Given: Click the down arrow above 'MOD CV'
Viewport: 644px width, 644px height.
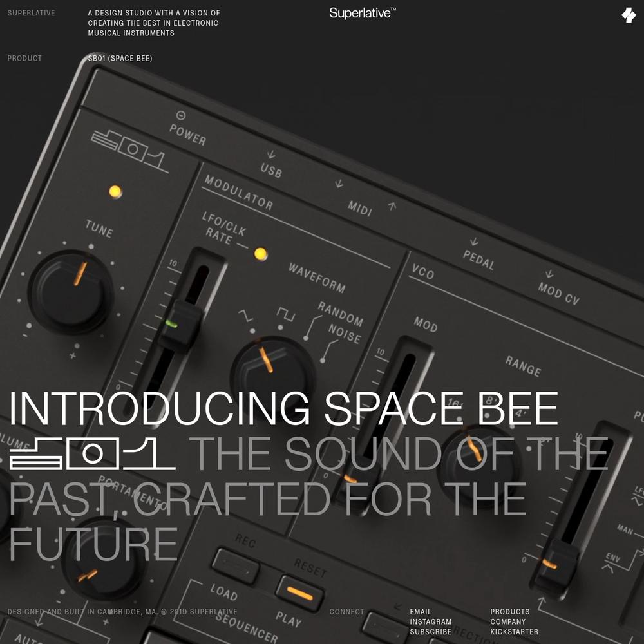Looking at the screenshot, I should pyautogui.click(x=549, y=274).
